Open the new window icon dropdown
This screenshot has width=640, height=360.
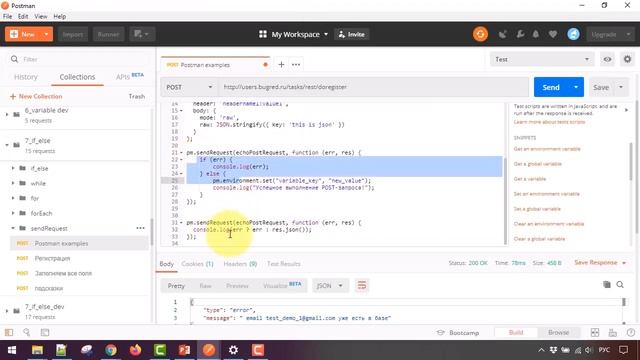tap(142, 34)
